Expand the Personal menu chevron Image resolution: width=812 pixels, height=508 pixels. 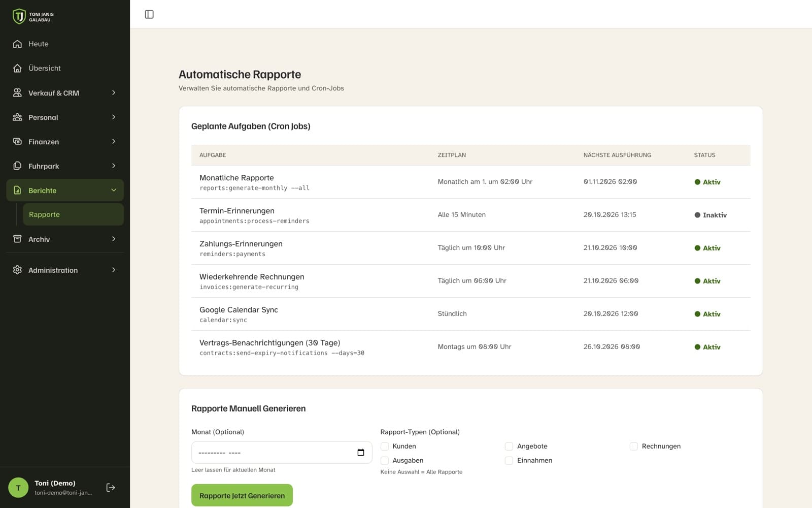click(114, 117)
